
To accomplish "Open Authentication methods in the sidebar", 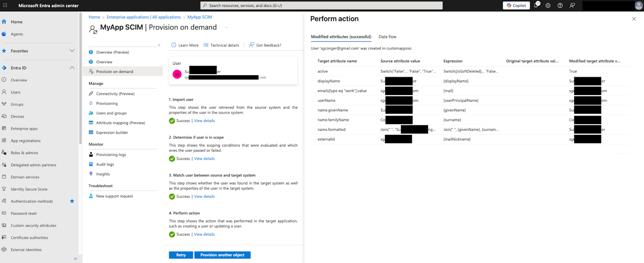I will click(x=32, y=201).
